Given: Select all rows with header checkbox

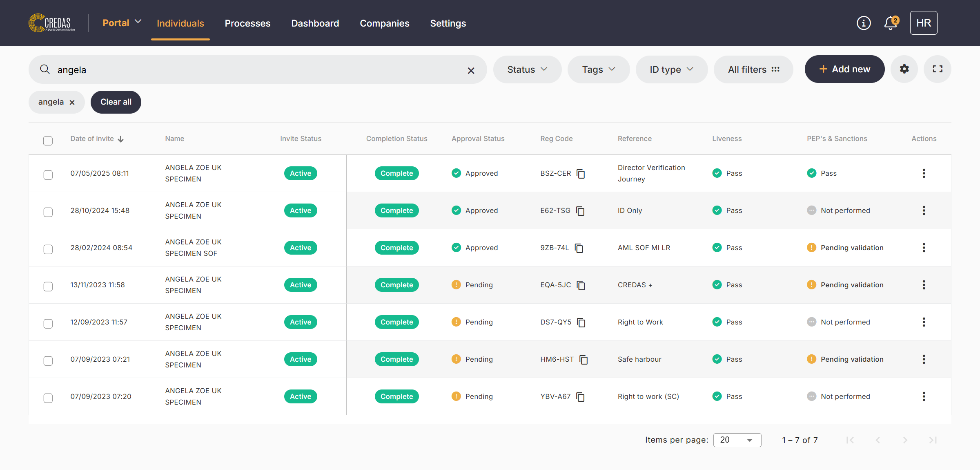Looking at the screenshot, I should tap(48, 141).
